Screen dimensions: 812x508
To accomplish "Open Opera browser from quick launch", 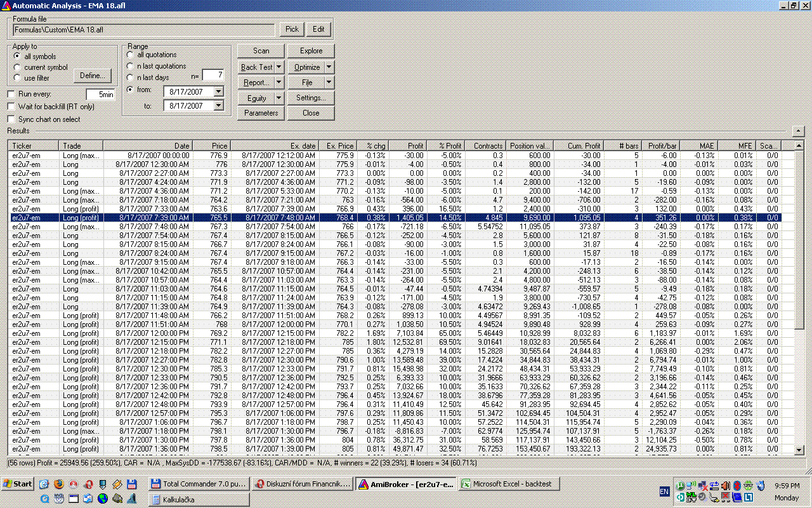I will click(88, 485).
